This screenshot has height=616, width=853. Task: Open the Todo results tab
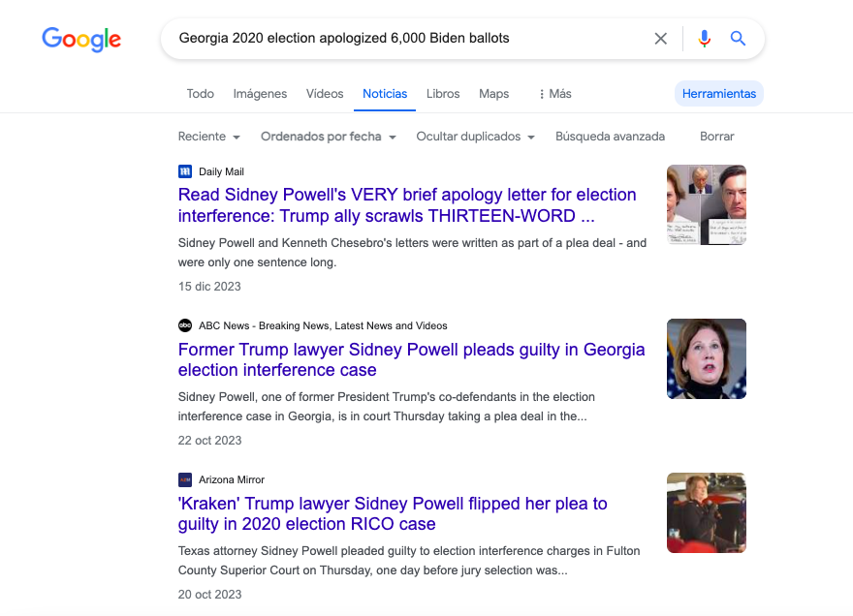pos(201,94)
